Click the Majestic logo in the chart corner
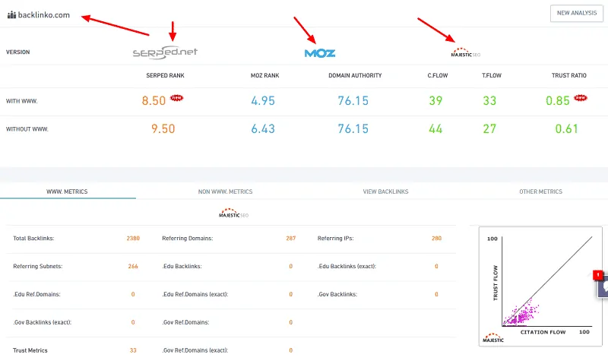This screenshot has height=364, width=608. (x=494, y=337)
